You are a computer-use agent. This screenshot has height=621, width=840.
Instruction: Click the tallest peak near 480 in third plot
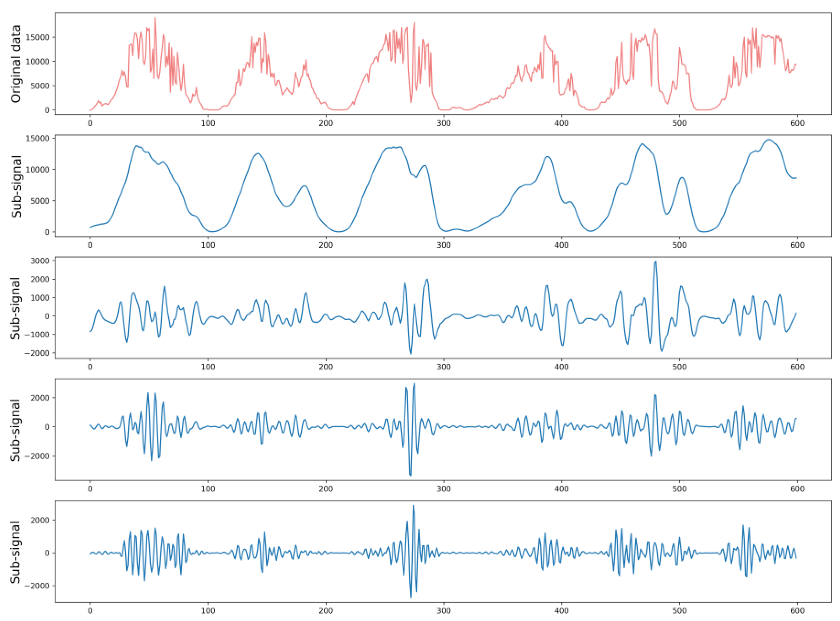click(655, 262)
